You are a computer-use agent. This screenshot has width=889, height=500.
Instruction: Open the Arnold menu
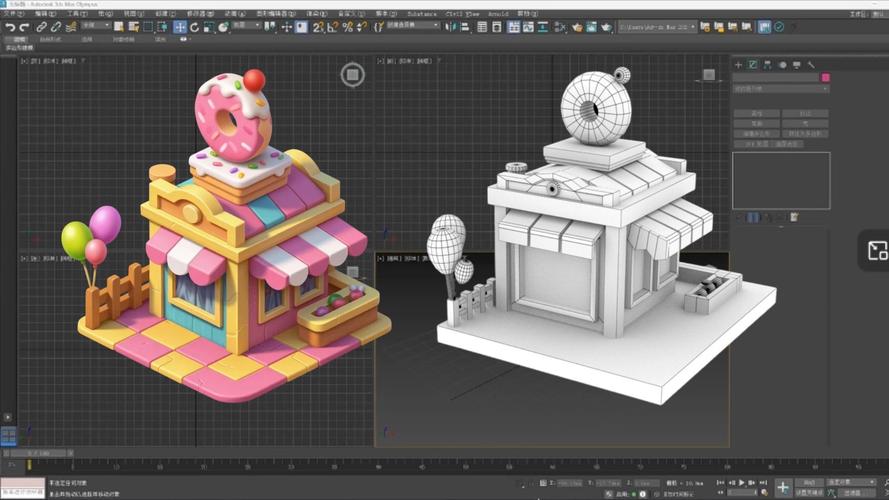click(498, 14)
